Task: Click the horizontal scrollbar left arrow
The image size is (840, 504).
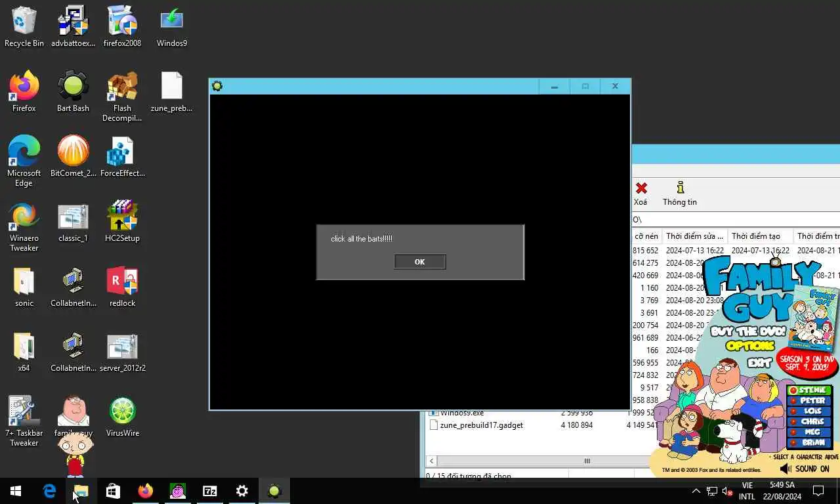Action: pyautogui.click(x=432, y=461)
